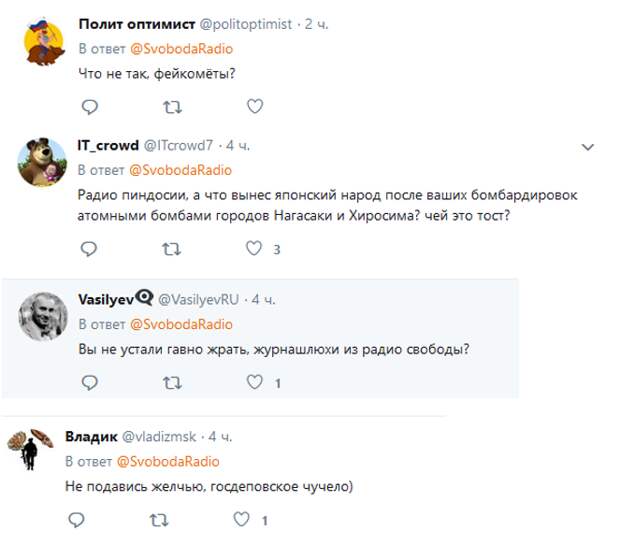Open the @VasilyevRU handle
The height and width of the screenshot is (545, 620).
[x=198, y=300]
